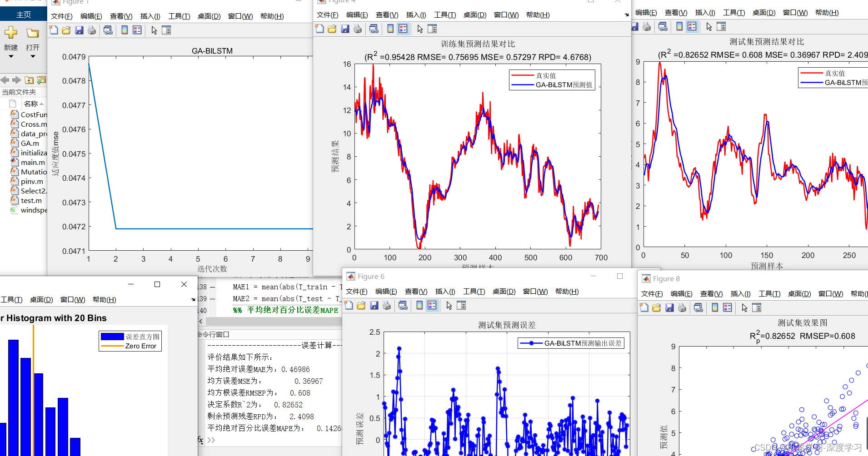
Task: Toggle Edit Plot arrow in Figure 4 toolbar
Action: (420, 29)
